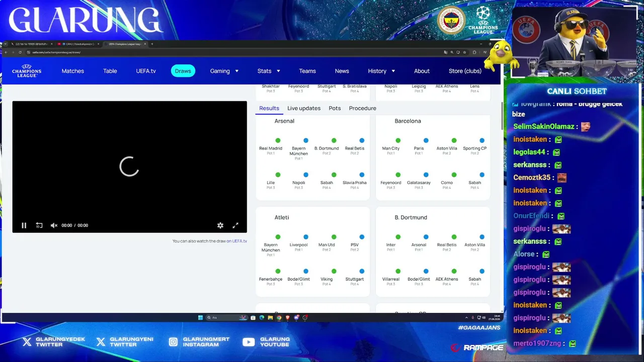Viewport: 644px width, 362px height.
Task: Click Bayern München under Arsenal card
Action: point(299,151)
